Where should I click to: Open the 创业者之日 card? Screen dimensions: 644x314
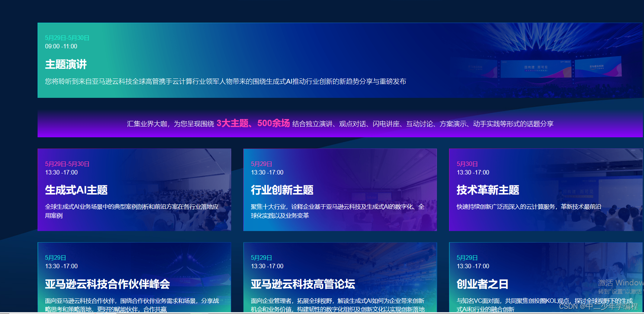546,277
